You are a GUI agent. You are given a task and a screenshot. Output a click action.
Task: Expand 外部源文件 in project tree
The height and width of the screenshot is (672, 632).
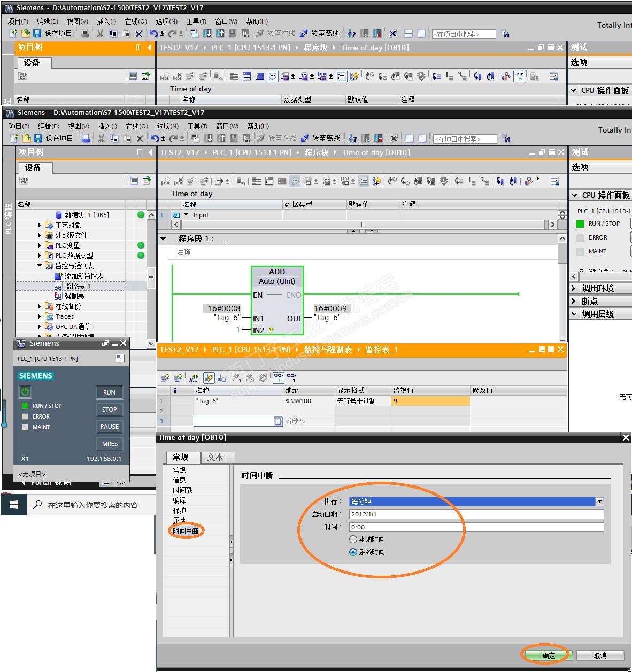[40, 235]
